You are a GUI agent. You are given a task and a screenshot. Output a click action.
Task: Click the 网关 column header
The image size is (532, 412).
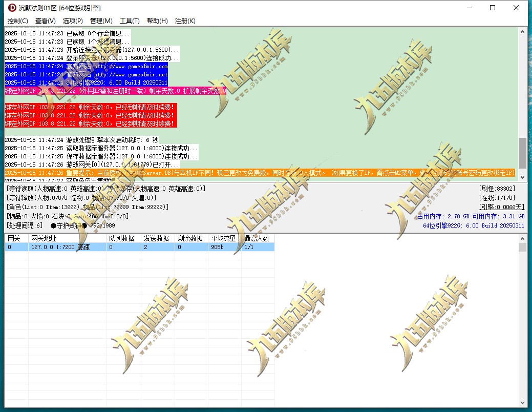click(16, 238)
